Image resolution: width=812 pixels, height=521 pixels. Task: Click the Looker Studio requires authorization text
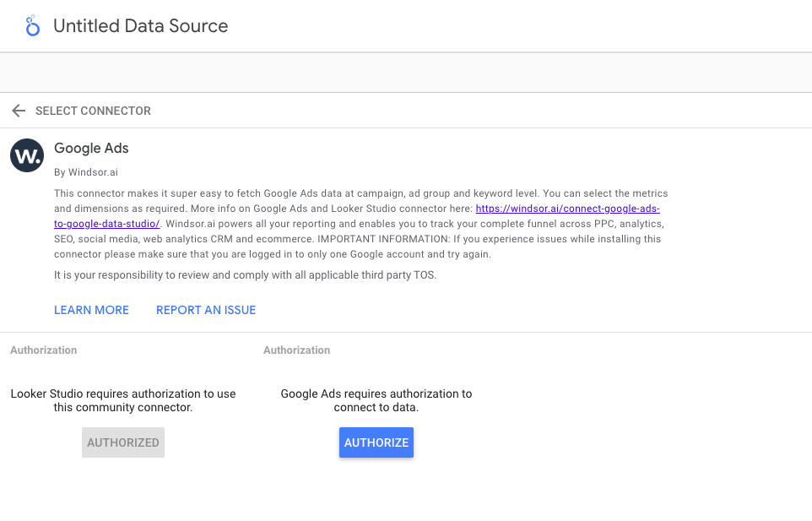123,400
